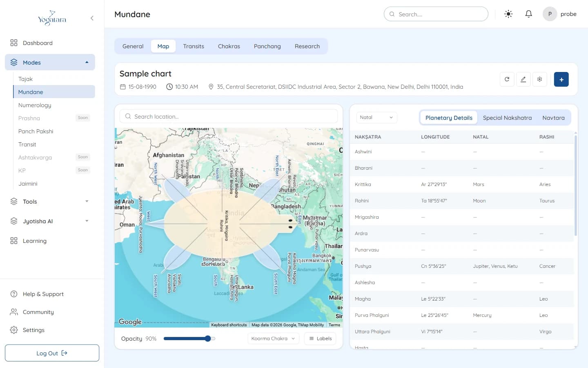This screenshot has height=368, width=588.
Task: Open Google Maps Terms link
Action: [334, 325]
